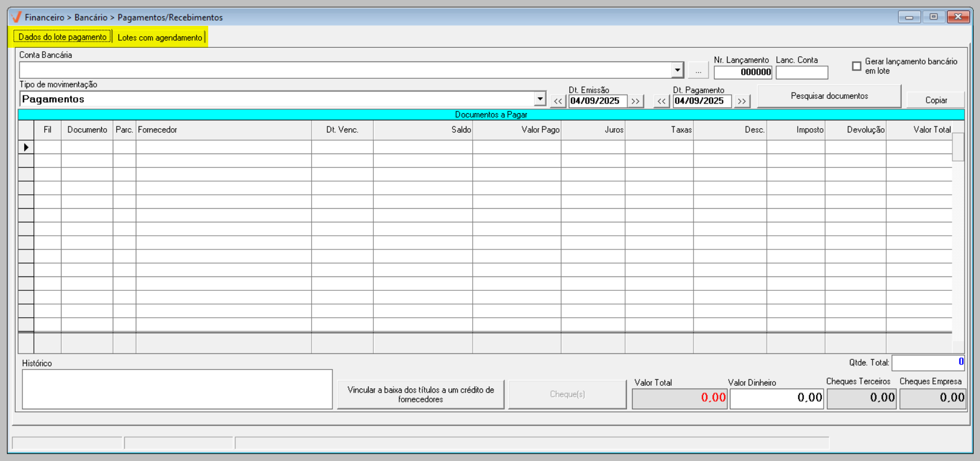The image size is (980, 461).
Task: Open the Dados do lote pagamento tab
Action: point(62,37)
